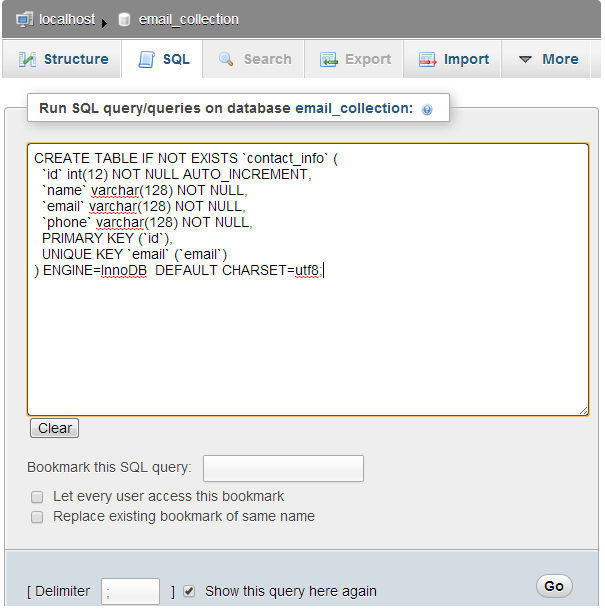Enable 'Let every user access this bookmark'
Viewport: 605px width, 609px height.
click(37, 497)
